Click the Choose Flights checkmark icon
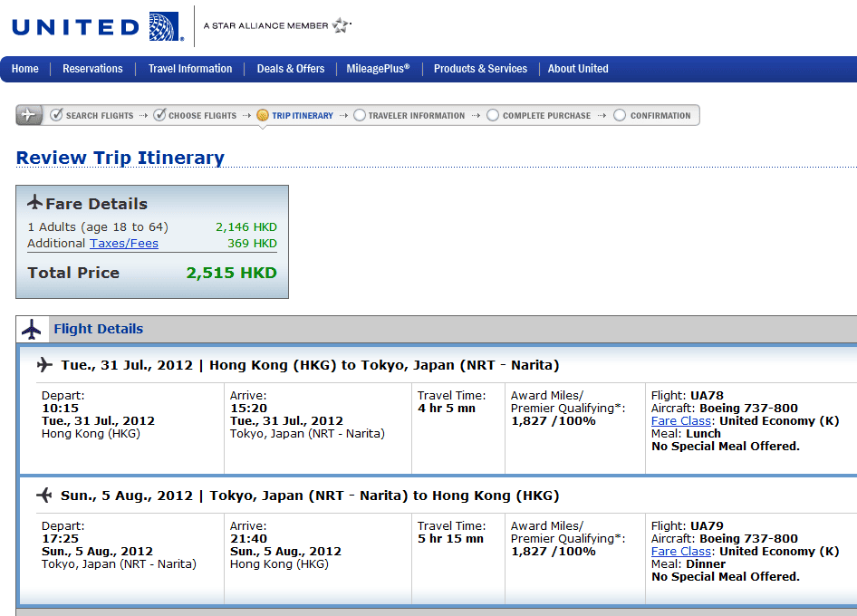 coord(159,115)
